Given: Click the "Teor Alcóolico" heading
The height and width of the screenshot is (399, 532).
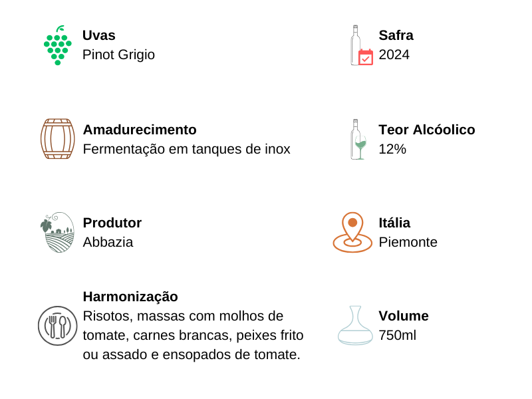Looking at the screenshot, I should [x=426, y=130].
